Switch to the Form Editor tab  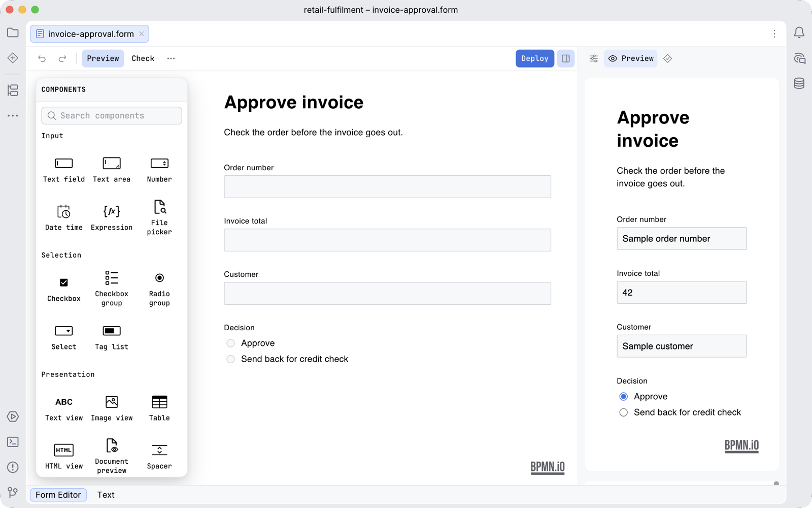[x=58, y=495]
